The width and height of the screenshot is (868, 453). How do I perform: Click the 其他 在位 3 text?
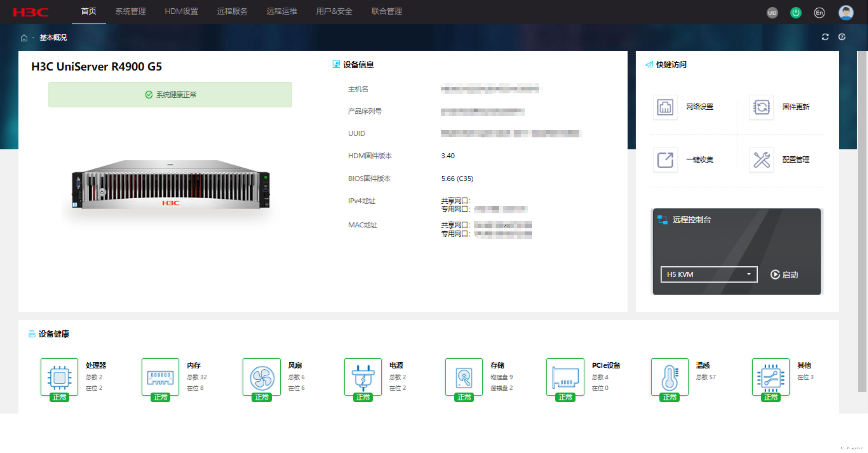coord(805,377)
